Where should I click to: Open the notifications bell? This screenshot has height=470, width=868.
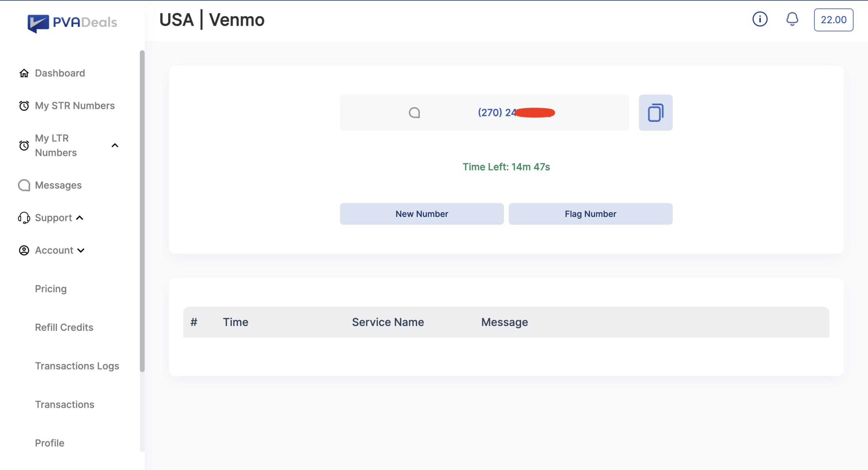click(792, 19)
